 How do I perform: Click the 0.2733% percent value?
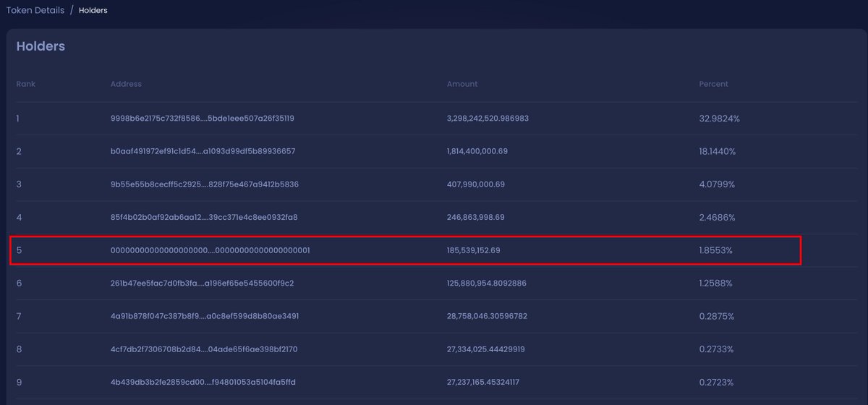tap(716, 349)
